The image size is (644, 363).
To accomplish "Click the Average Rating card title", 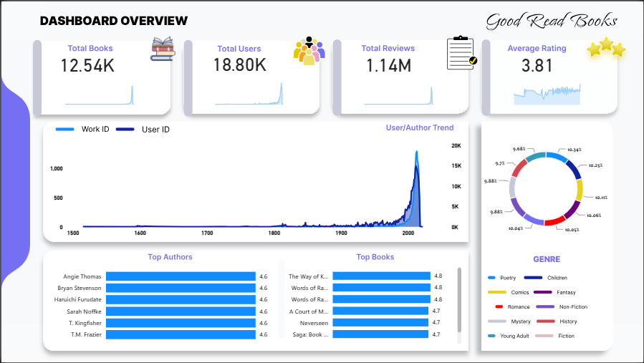I will pos(537,49).
